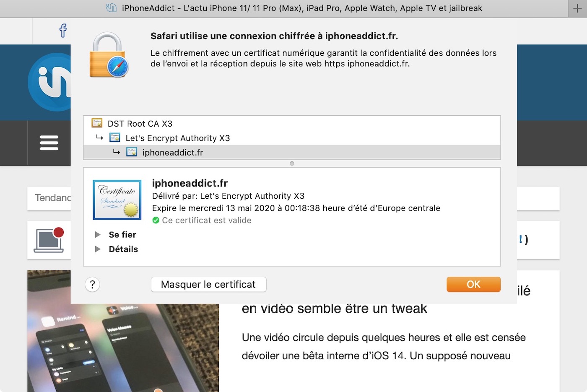This screenshot has width=587, height=392.
Task: Click the bold iphoneaddict.fr certificate title
Action: point(190,183)
